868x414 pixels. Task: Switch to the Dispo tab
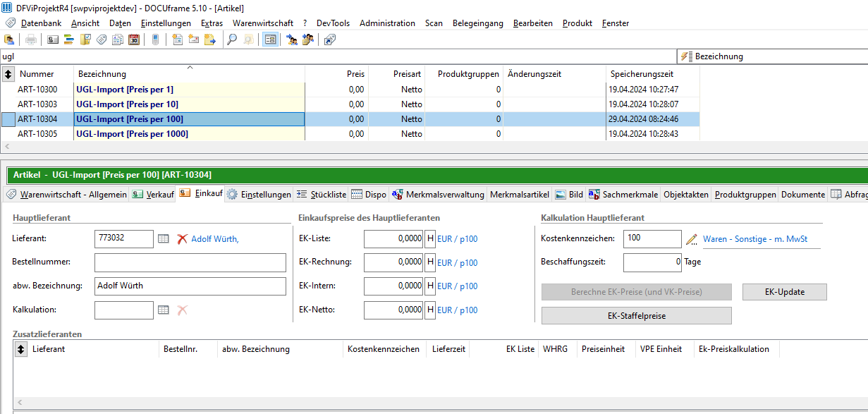pyautogui.click(x=369, y=195)
